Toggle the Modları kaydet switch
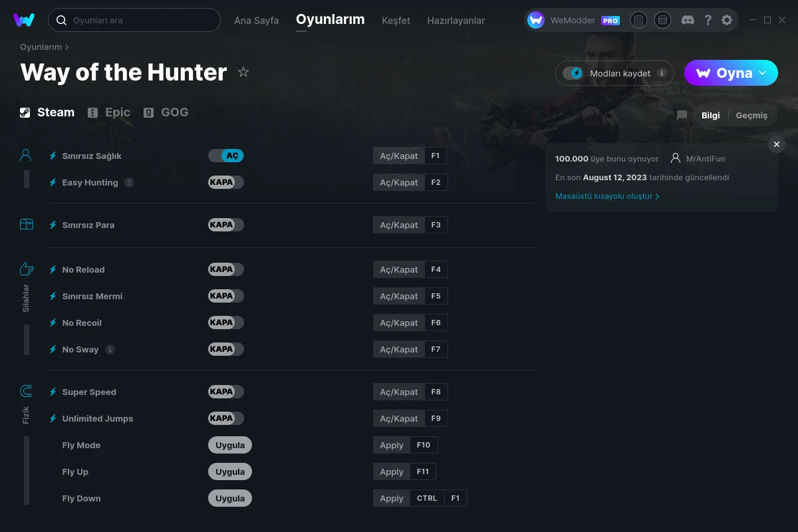The height and width of the screenshot is (532, 798). point(573,73)
